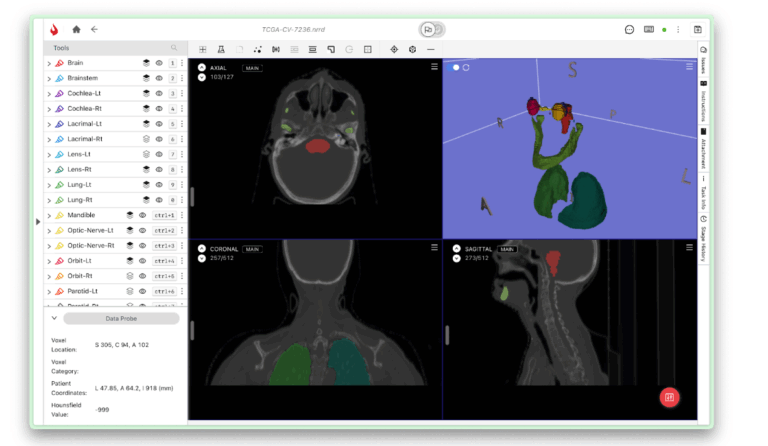Expand the Lens-Lt tool row
Image resolution: width=768 pixels, height=446 pixels.
pos(49,155)
